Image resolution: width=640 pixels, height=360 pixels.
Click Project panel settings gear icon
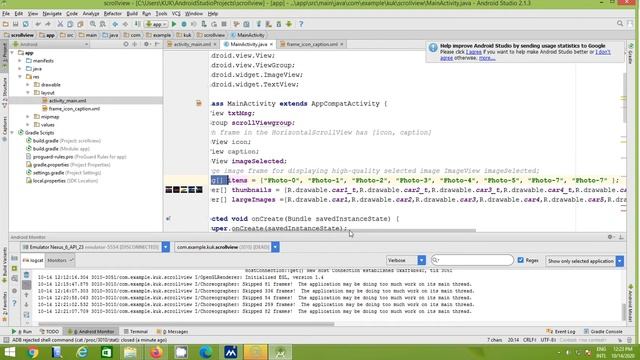146,44
